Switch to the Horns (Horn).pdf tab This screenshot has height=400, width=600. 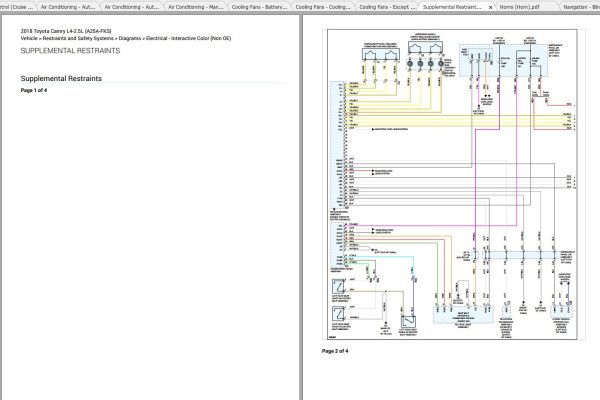point(522,6)
